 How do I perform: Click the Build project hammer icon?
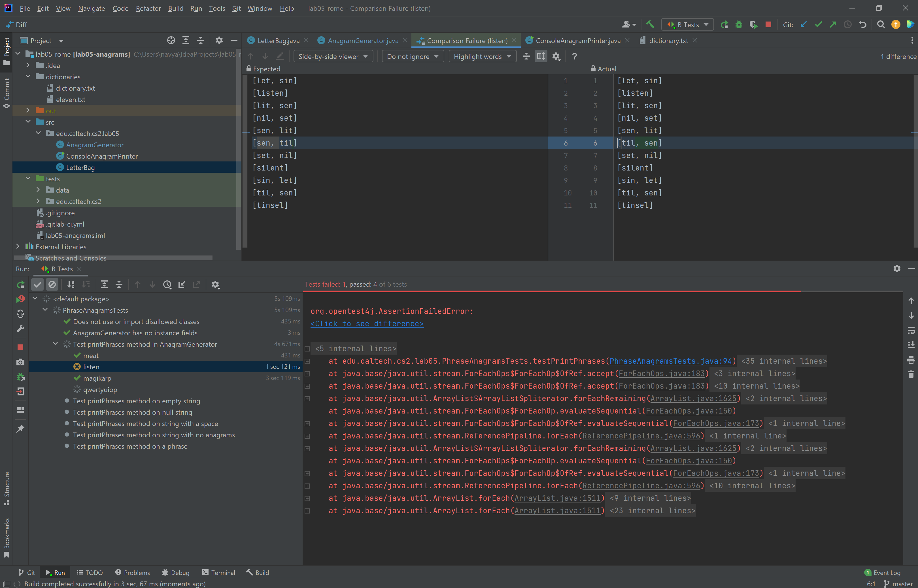pos(650,25)
